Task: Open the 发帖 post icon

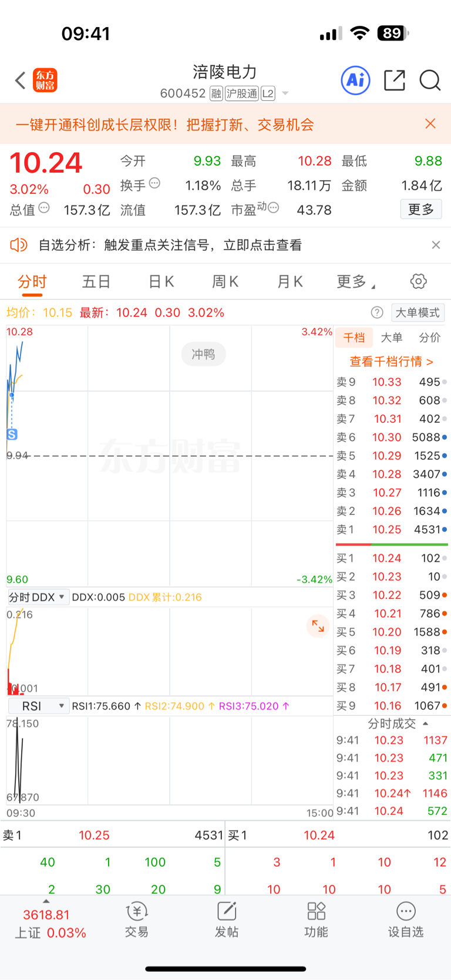Action: tap(227, 920)
